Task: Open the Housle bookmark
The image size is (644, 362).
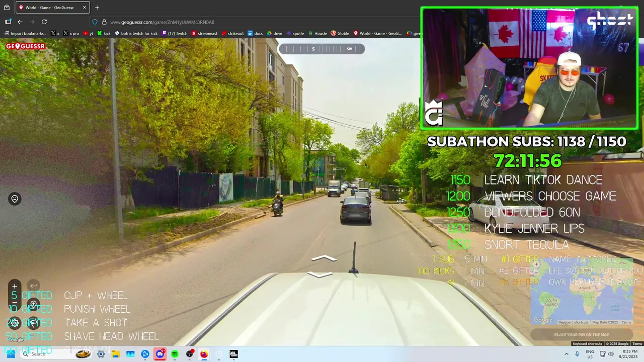Action: (x=317, y=34)
